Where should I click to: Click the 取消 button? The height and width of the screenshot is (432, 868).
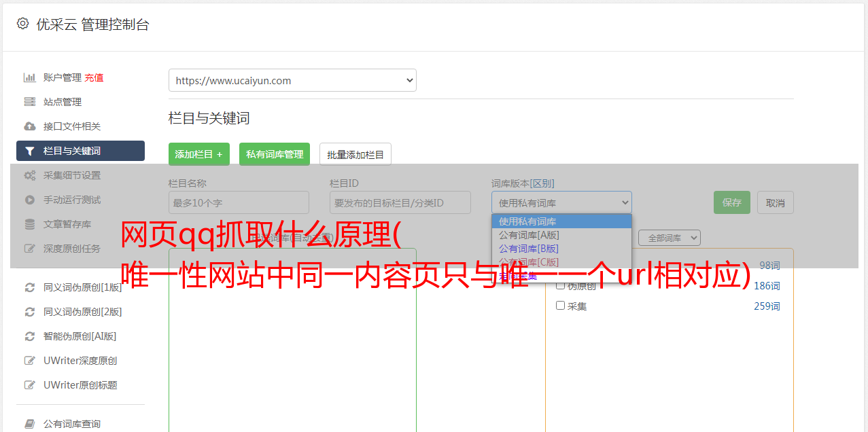[776, 202]
